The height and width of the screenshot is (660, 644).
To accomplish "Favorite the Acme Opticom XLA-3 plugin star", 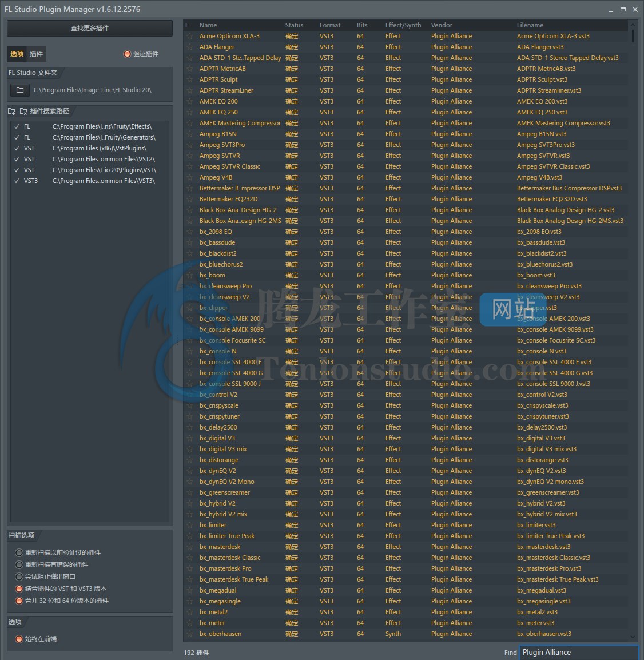I will (x=190, y=36).
